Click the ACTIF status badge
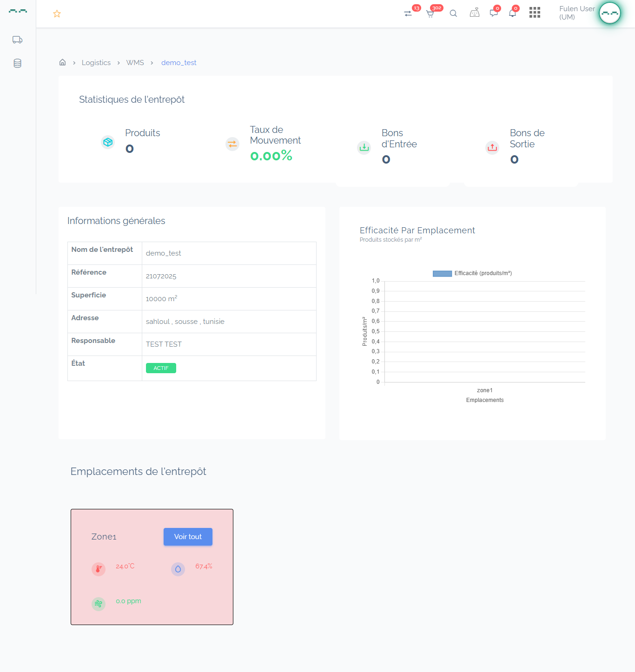 tap(161, 368)
